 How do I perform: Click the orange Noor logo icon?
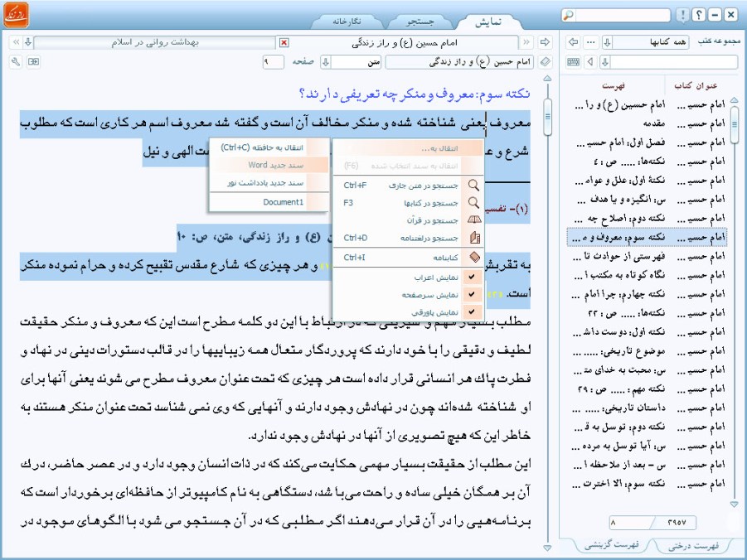click(16, 14)
